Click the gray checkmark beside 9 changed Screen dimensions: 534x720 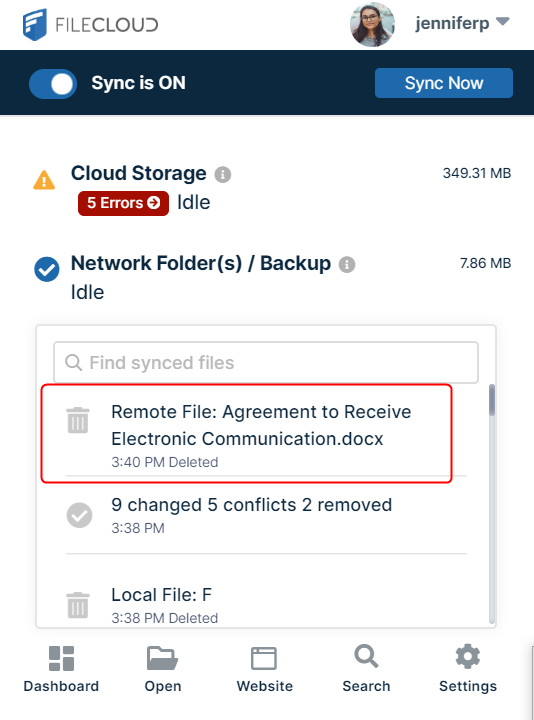click(x=79, y=515)
